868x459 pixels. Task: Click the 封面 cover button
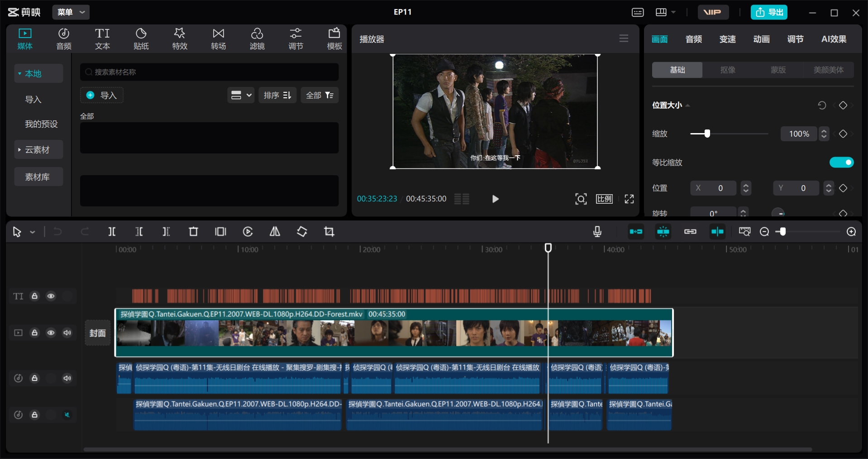click(x=98, y=333)
